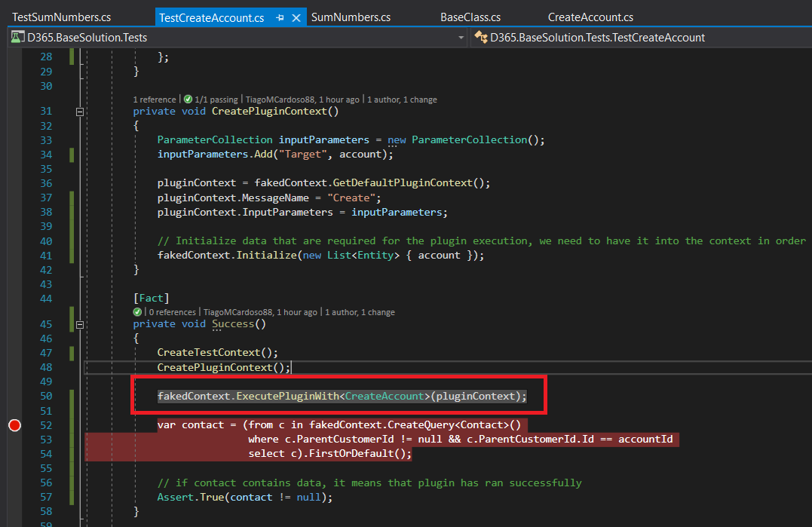The width and height of the screenshot is (812, 527).
Task: Click '1 author, 1 change' above CreatePluginContext
Action: (x=402, y=100)
